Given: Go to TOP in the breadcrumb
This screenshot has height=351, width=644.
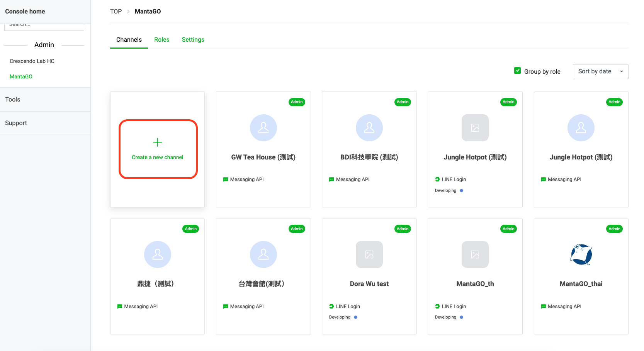Looking at the screenshot, I should coord(116,12).
